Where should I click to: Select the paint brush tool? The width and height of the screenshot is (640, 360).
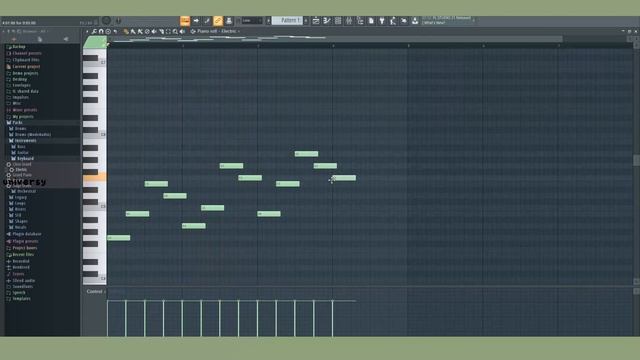click(x=133, y=31)
